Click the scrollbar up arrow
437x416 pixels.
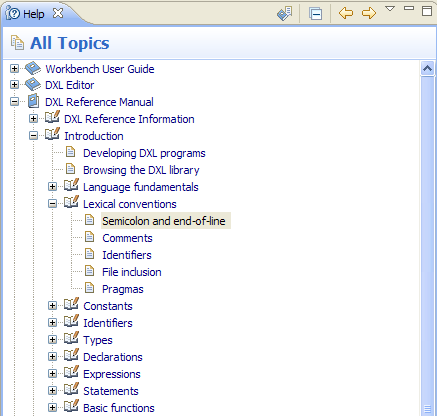427,69
